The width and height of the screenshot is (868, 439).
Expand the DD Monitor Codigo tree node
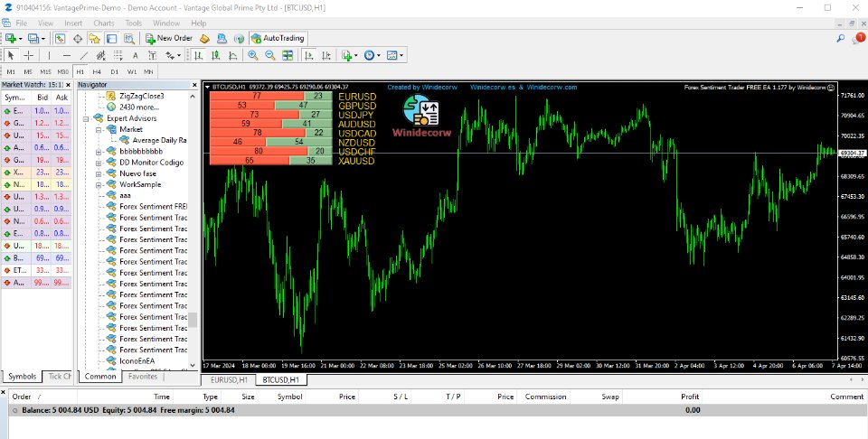pyautogui.click(x=99, y=163)
